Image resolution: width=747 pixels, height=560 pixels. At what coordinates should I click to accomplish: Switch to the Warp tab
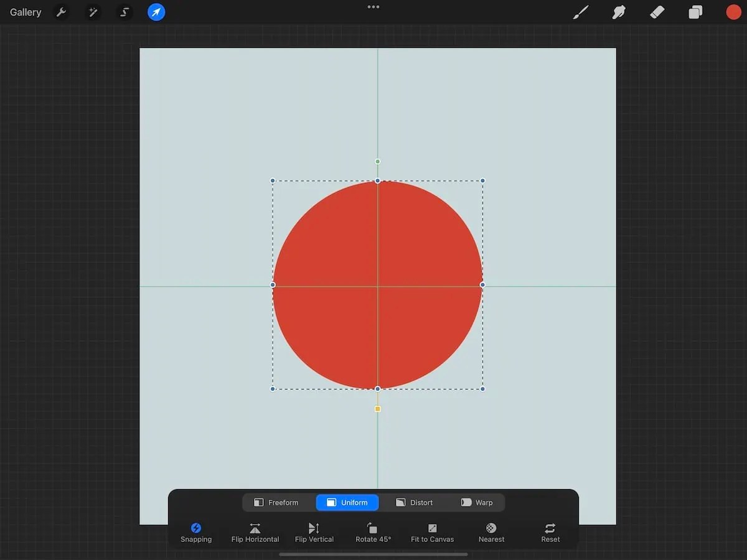pyautogui.click(x=476, y=502)
